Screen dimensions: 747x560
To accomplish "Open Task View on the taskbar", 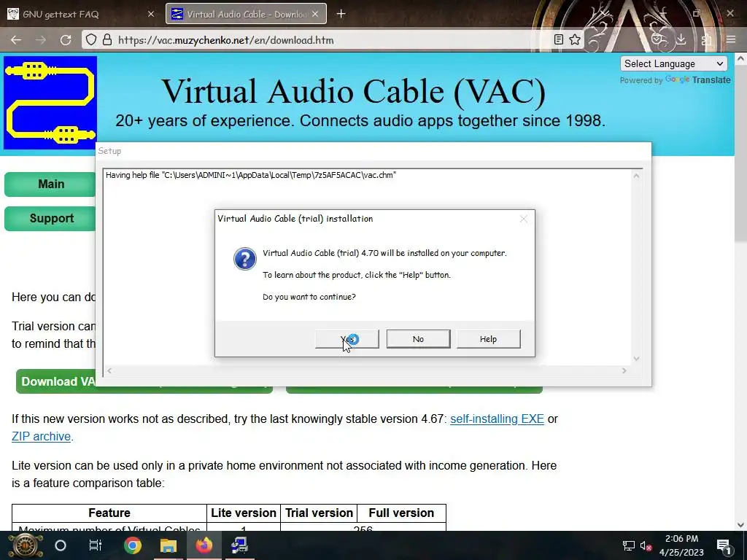I will (96, 545).
